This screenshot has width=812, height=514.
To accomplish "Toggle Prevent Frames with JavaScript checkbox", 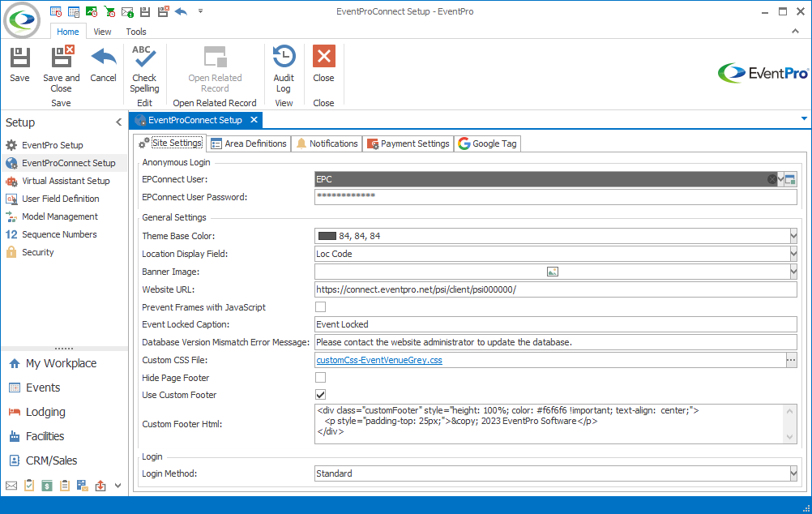I will point(321,306).
